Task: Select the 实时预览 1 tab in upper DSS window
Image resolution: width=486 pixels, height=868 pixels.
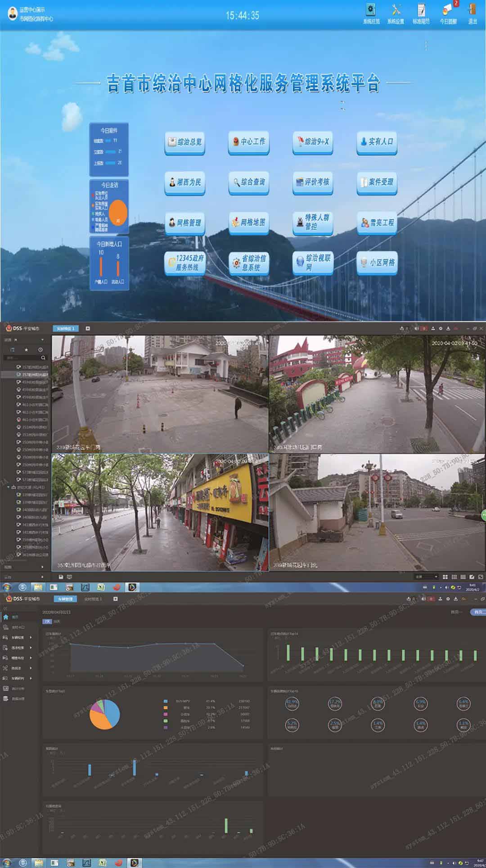Action: tap(65, 328)
